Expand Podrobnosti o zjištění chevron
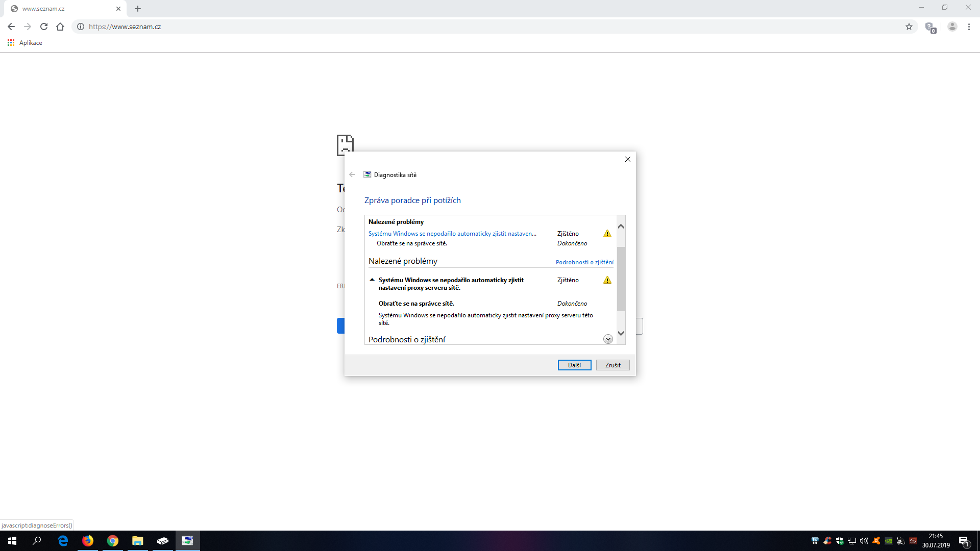980x551 pixels. pyautogui.click(x=608, y=339)
